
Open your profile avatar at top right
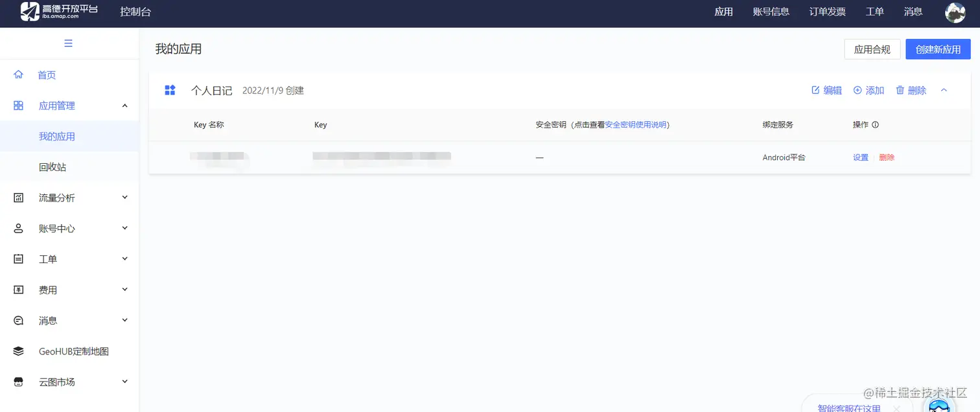[955, 12]
